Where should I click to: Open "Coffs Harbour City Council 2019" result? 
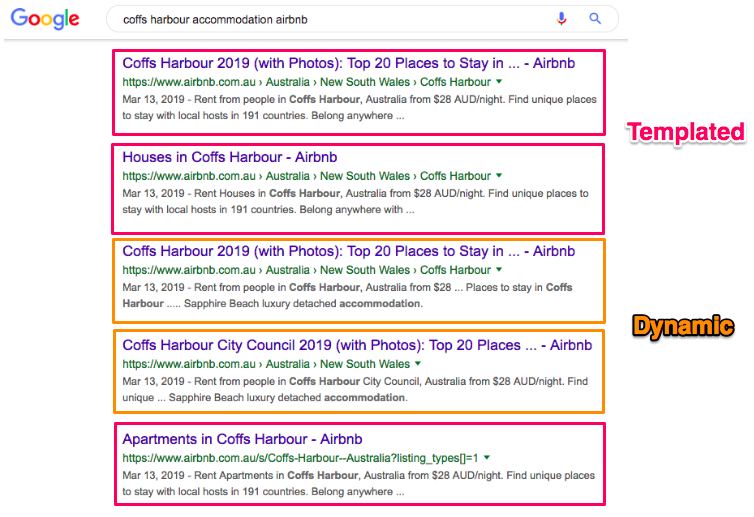357,345
